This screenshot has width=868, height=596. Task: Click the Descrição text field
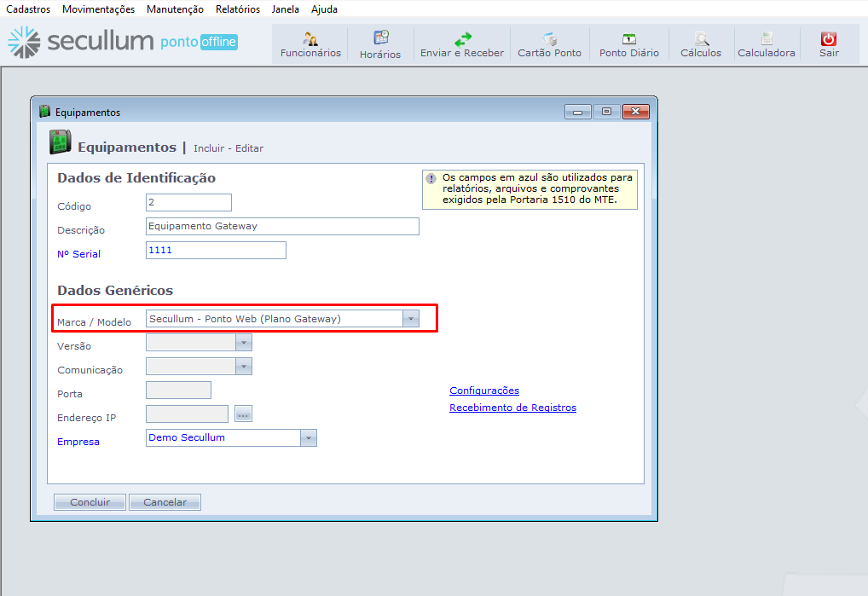coord(282,227)
